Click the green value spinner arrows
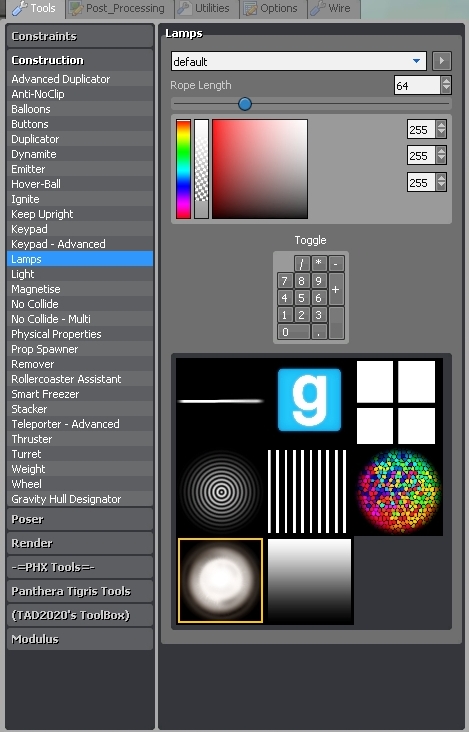 pyautogui.click(x=441, y=155)
